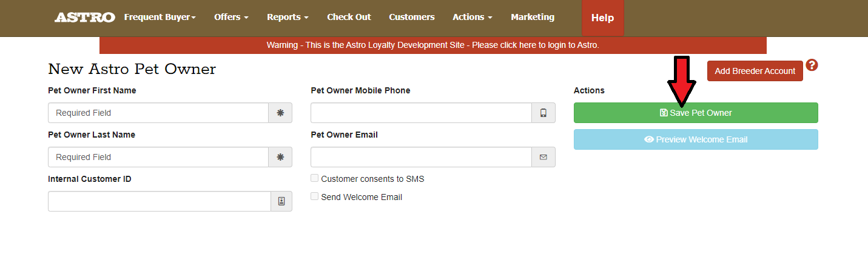Click the envelope icon beside Email field
The width and height of the screenshot is (868, 274).
click(x=543, y=157)
